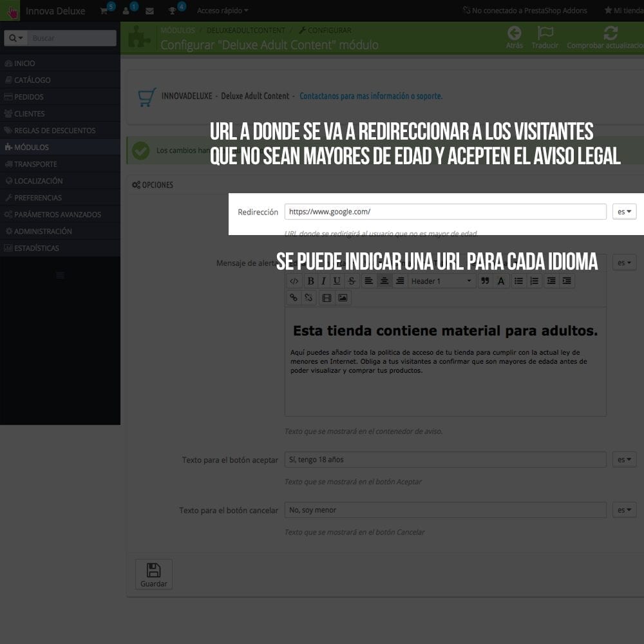The width and height of the screenshot is (644, 644).
Task: Insert a bulleted list
Action: 518,281
